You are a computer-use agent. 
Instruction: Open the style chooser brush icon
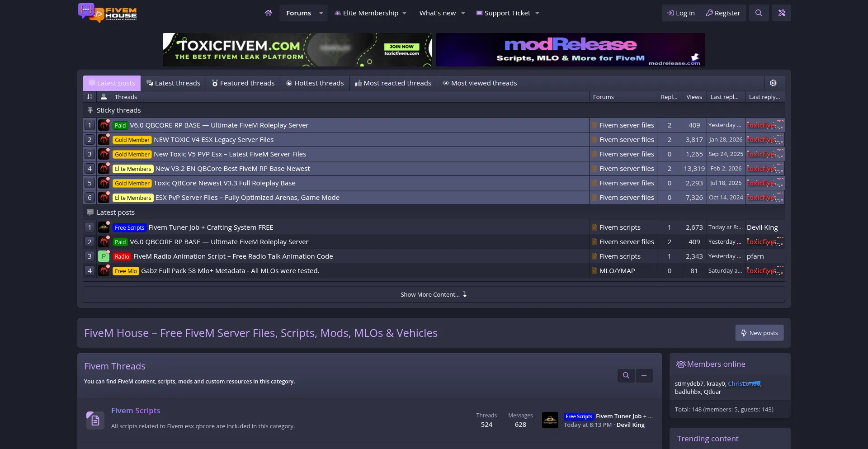[782, 13]
